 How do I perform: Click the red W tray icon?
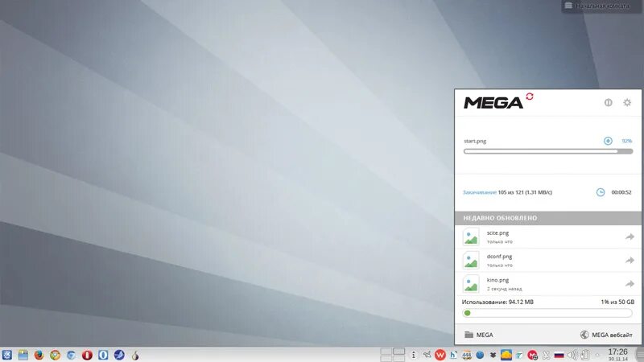click(440, 355)
